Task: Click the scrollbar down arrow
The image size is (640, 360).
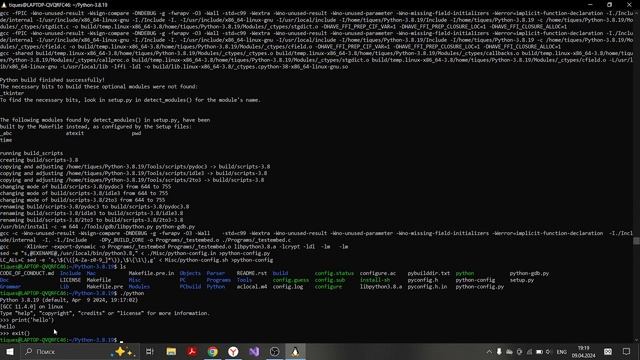Action: pos(636,340)
